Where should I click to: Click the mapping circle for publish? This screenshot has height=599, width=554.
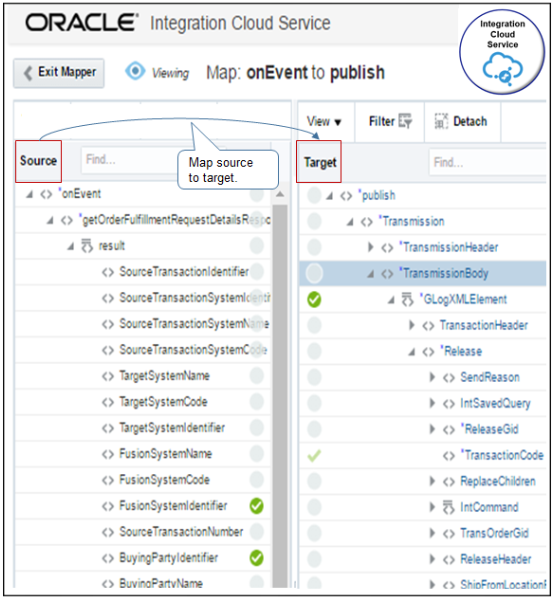(314, 196)
